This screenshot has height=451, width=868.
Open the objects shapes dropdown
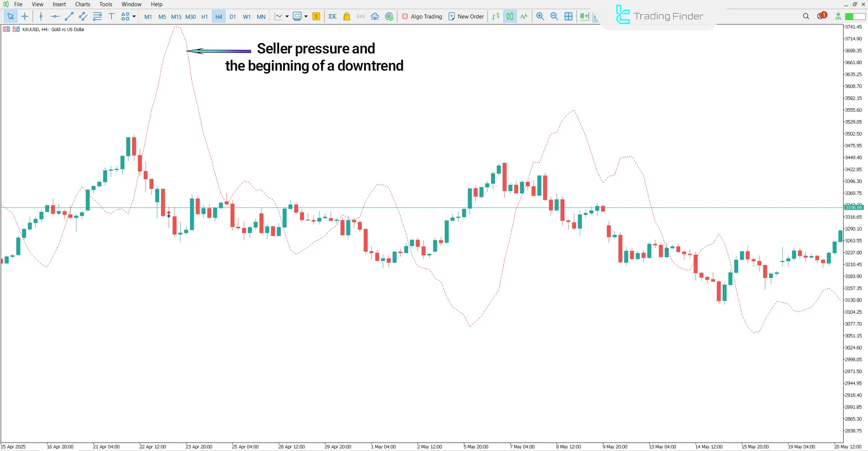click(x=133, y=16)
